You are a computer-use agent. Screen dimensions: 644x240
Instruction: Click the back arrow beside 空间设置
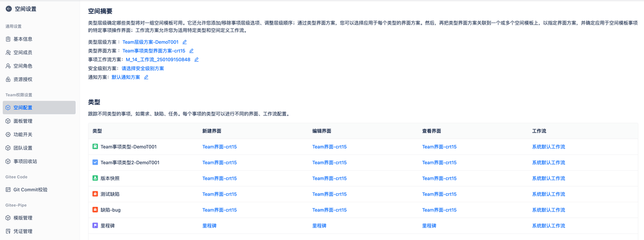click(9, 9)
